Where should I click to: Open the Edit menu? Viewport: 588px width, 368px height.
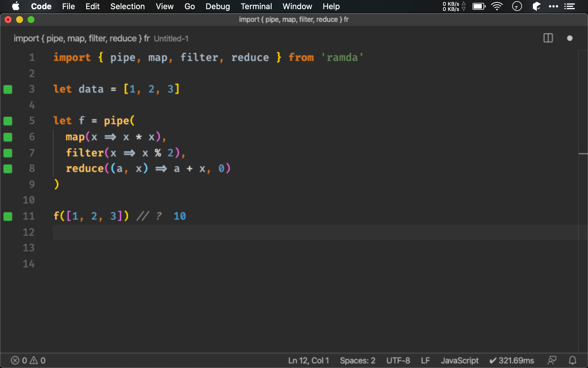[92, 6]
